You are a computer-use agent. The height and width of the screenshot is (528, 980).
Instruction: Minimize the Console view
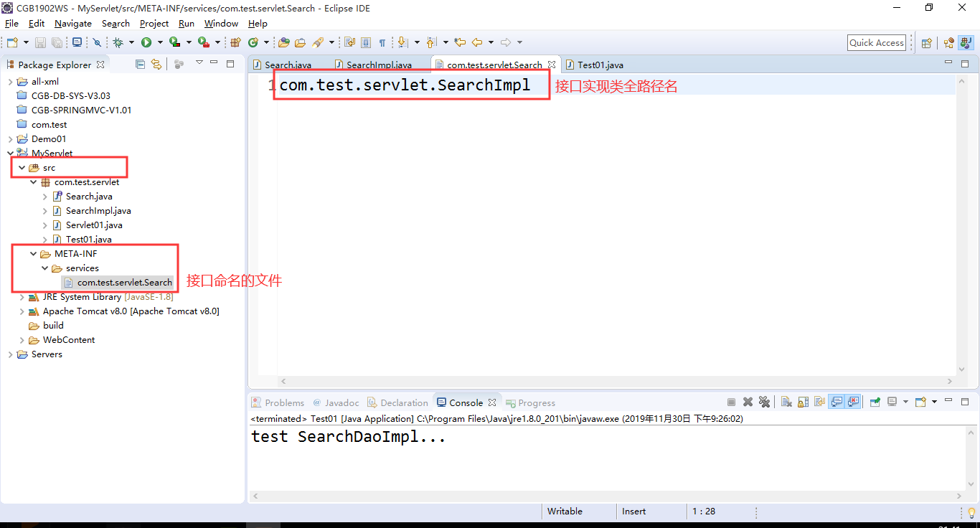[948, 402]
